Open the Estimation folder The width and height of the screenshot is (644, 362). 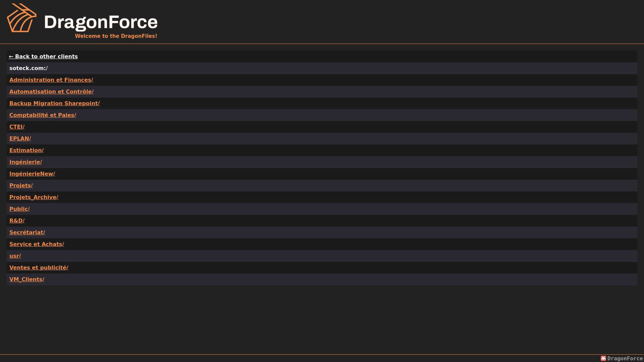coord(26,150)
